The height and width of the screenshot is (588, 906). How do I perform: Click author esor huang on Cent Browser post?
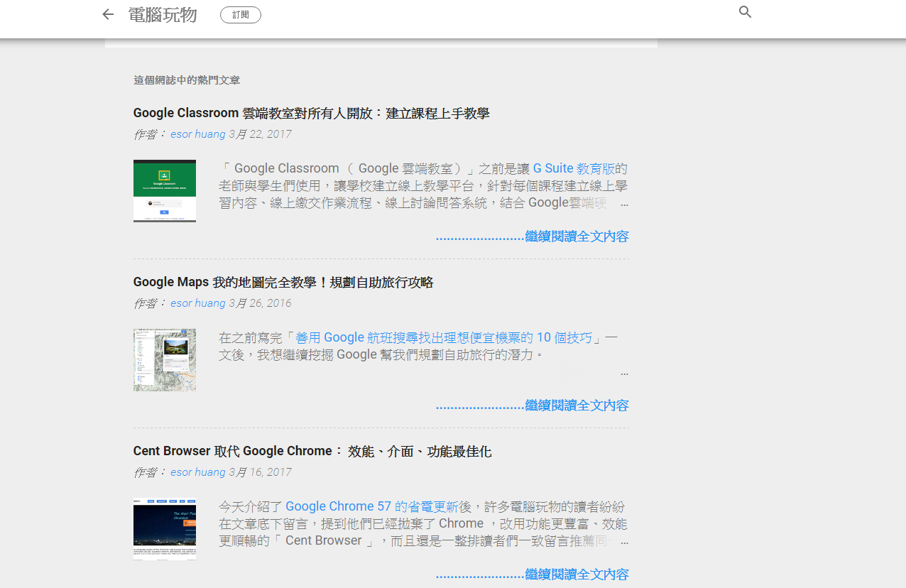point(198,472)
